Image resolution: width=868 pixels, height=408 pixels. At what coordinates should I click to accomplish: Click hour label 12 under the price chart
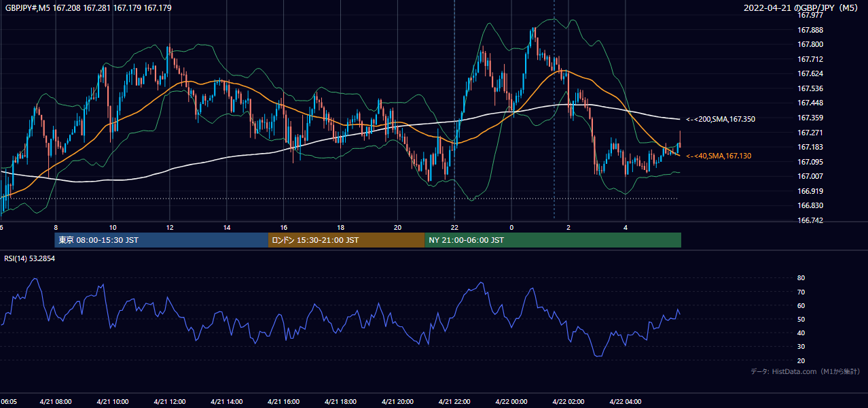coord(170,228)
